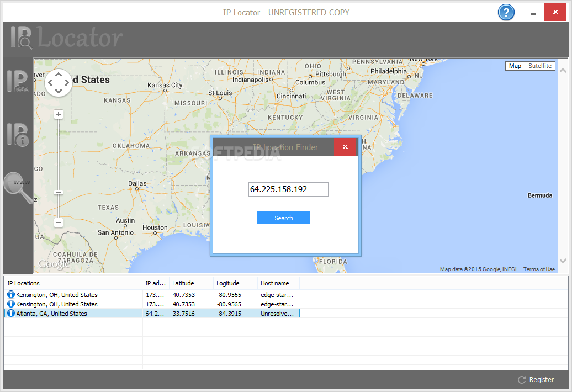572x392 pixels.
Task: Zoom out with the map minus button
Action: pos(59,223)
